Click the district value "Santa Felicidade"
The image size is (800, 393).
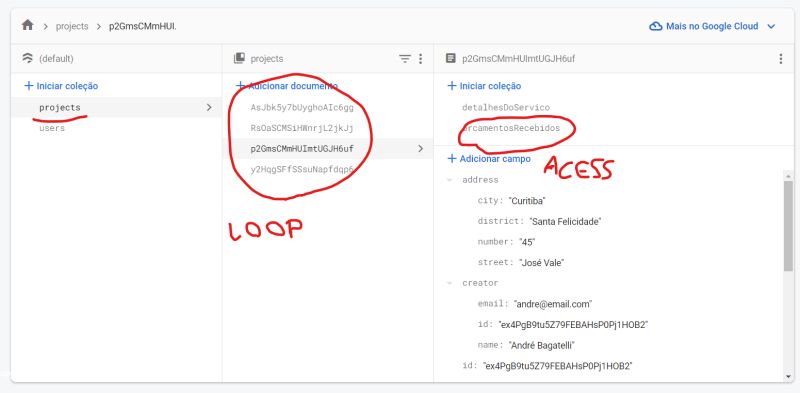565,222
